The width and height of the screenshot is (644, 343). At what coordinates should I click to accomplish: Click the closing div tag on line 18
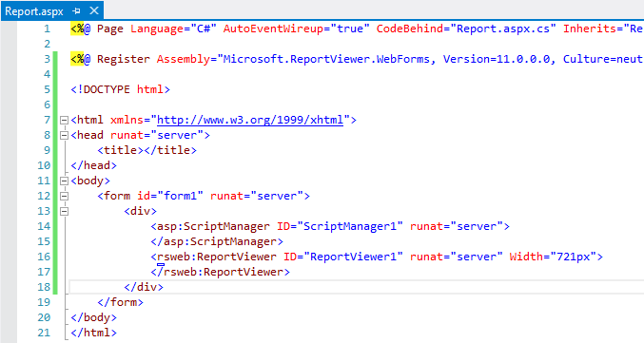(x=144, y=287)
